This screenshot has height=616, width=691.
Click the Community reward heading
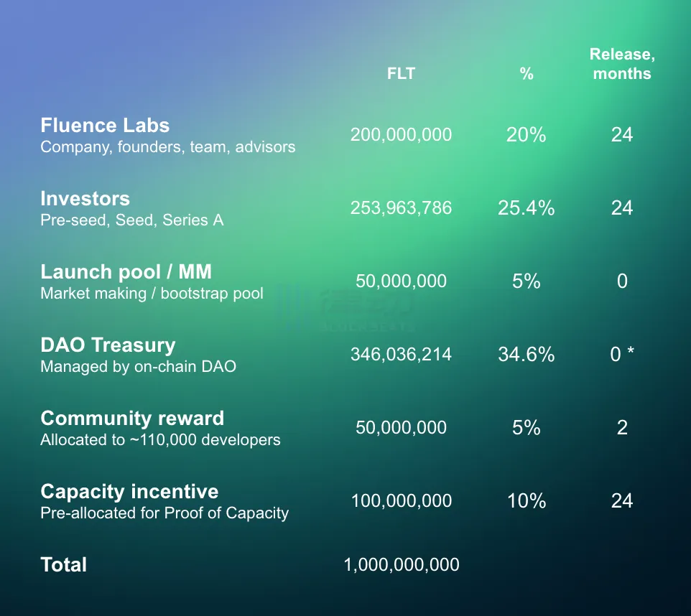pyautogui.click(x=132, y=419)
